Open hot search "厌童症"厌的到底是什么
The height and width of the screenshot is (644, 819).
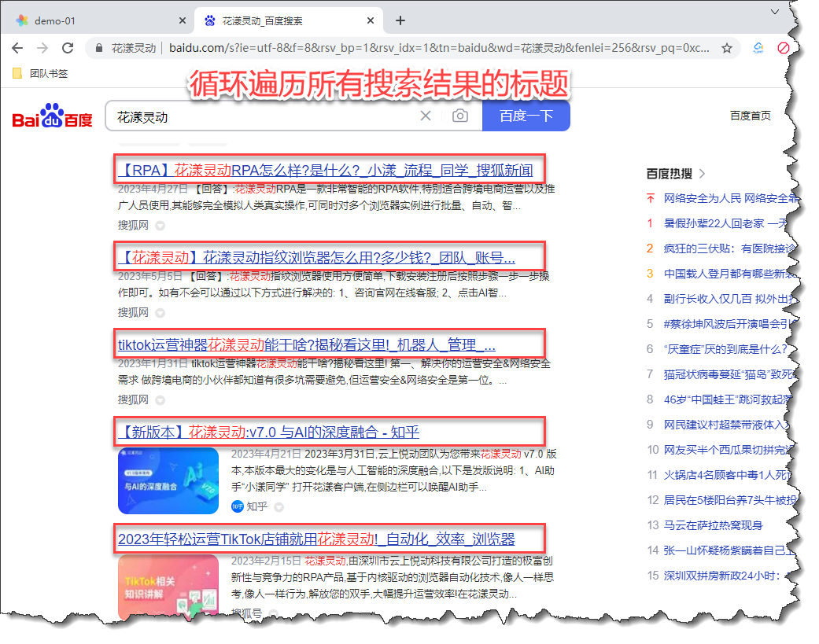(725, 348)
